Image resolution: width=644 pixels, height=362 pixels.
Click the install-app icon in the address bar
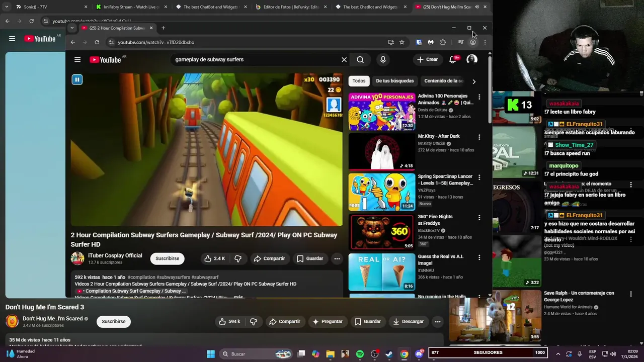(x=390, y=42)
